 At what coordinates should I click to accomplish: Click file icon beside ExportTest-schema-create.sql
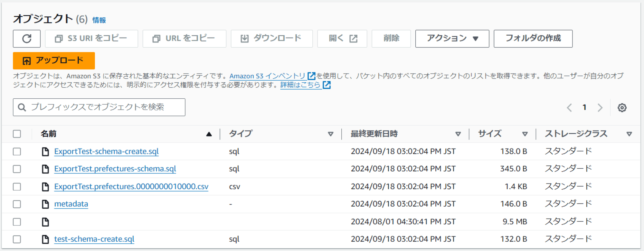click(x=45, y=151)
